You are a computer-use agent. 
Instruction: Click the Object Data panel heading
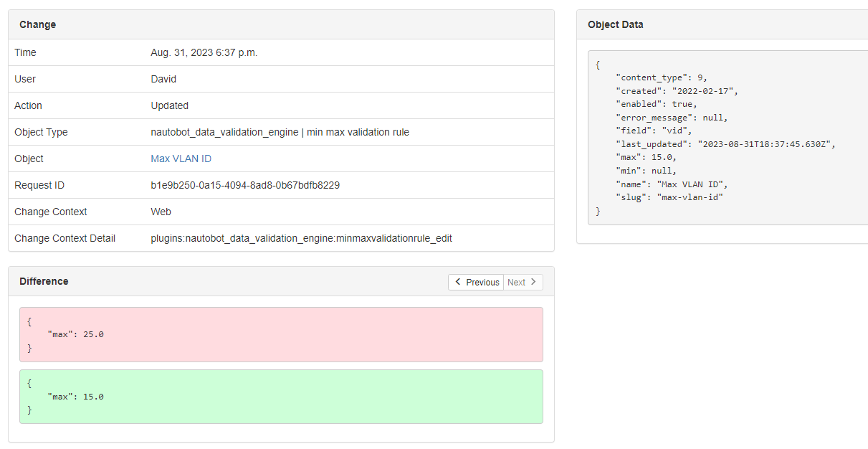(615, 24)
